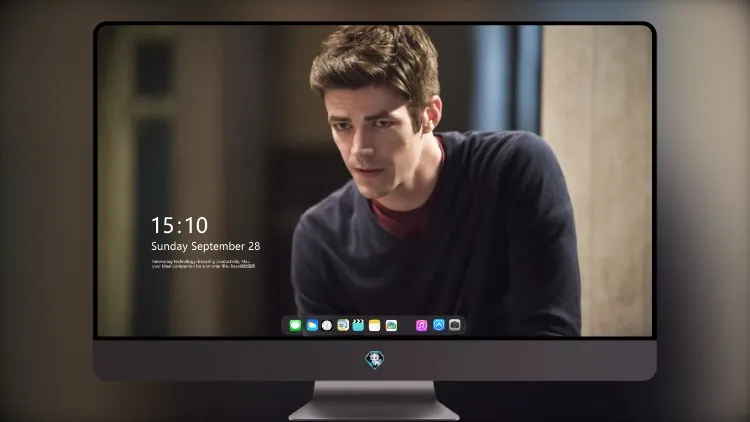Click the Sunday September 28 date text
This screenshot has width=750, height=422.
206,246
